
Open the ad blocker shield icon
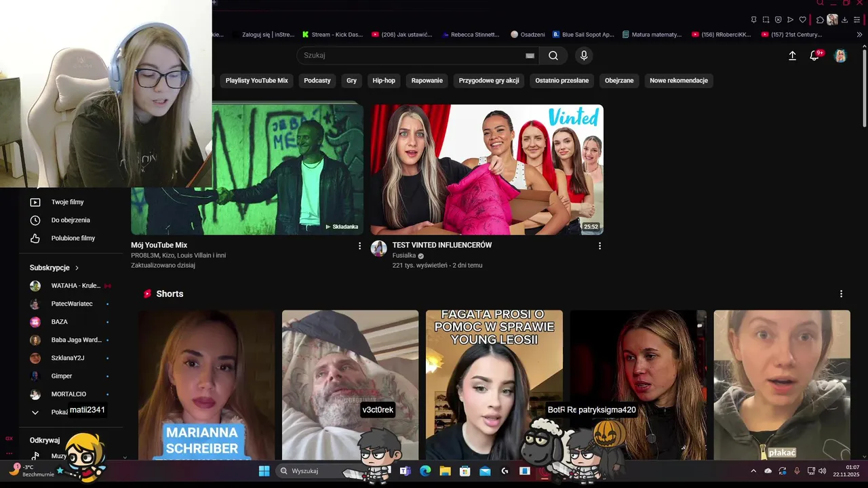point(778,20)
